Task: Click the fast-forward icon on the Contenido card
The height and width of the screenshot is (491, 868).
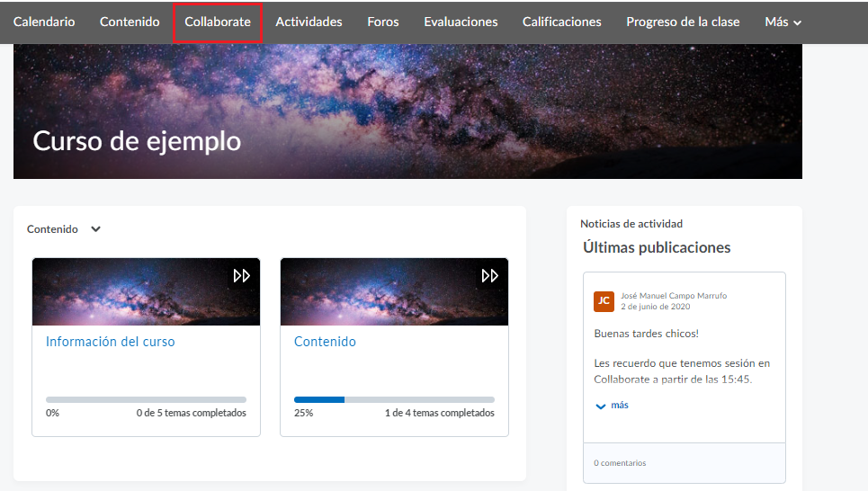Action: (x=489, y=276)
